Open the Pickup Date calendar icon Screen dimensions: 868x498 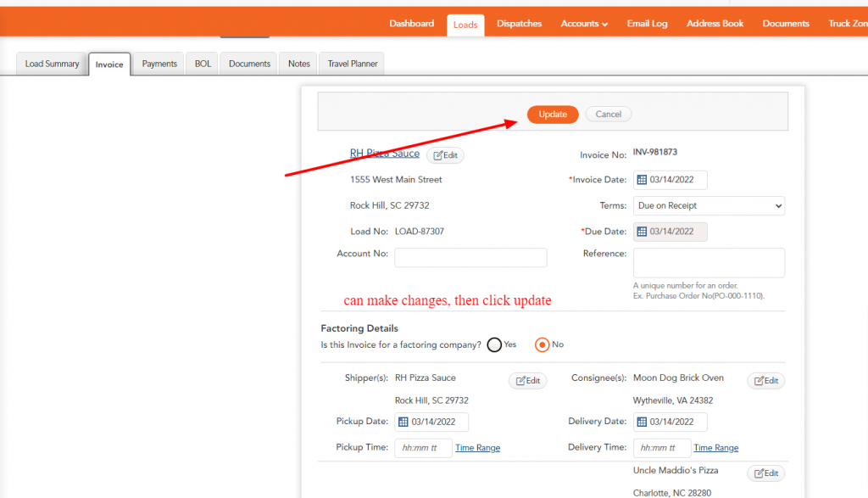pos(403,422)
